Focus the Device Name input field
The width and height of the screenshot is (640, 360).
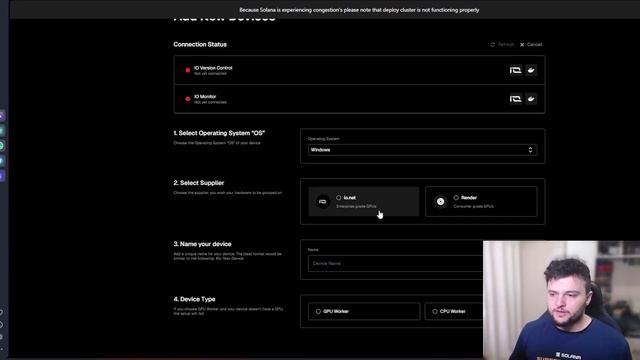point(395,264)
